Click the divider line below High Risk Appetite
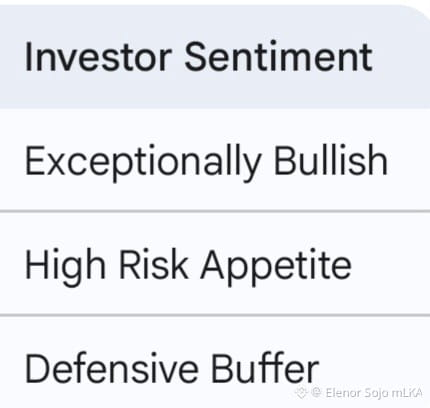The width and height of the screenshot is (430, 408). tap(215, 315)
